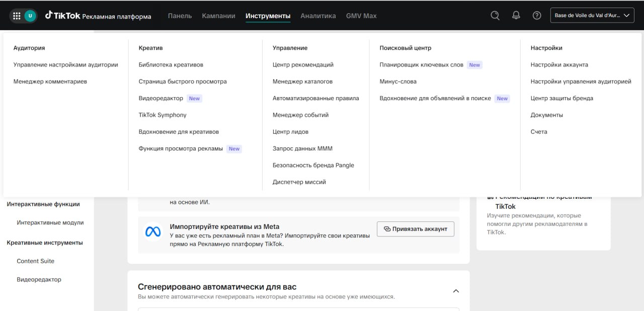Switch to the Панель tab
This screenshot has width=644, height=311.
tap(180, 16)
